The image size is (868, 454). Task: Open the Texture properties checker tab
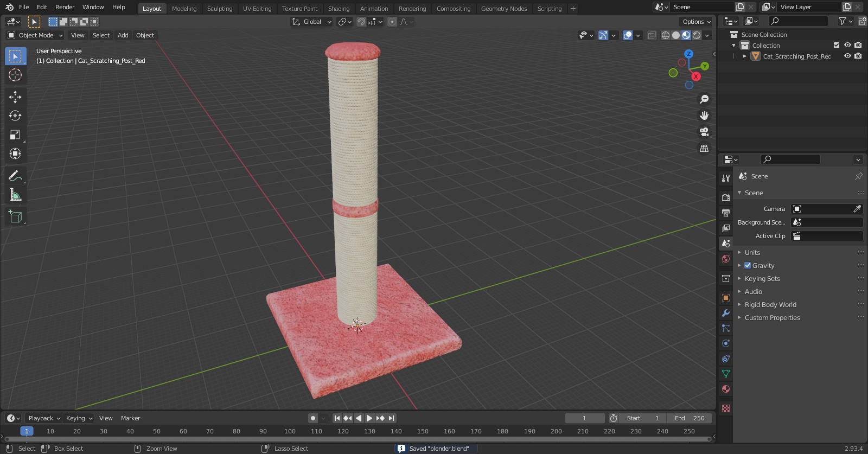pyautogui.click(x=726, y=408)
